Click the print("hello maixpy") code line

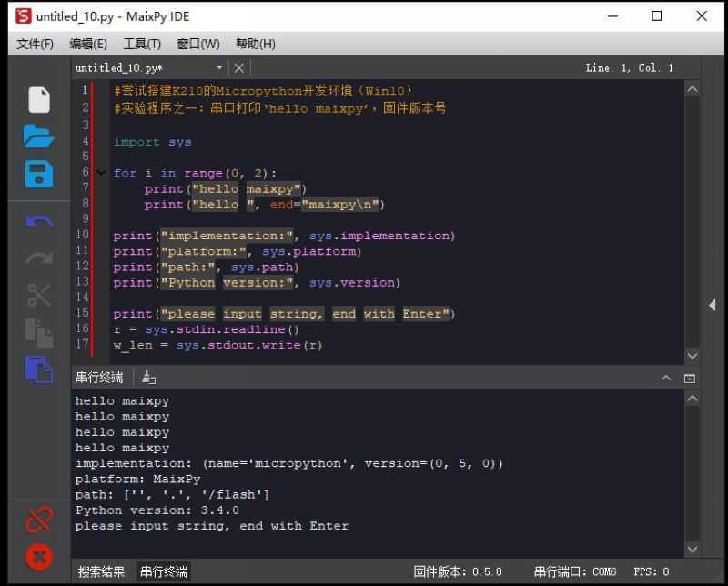(x=225, y=189)
